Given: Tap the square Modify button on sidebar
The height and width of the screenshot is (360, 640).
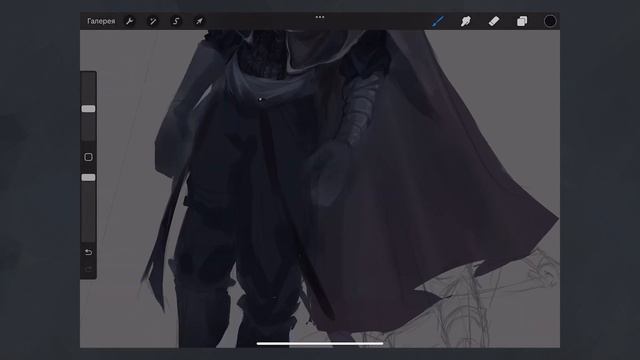Looking at the screenshot, I should click(x=88, y=157).
